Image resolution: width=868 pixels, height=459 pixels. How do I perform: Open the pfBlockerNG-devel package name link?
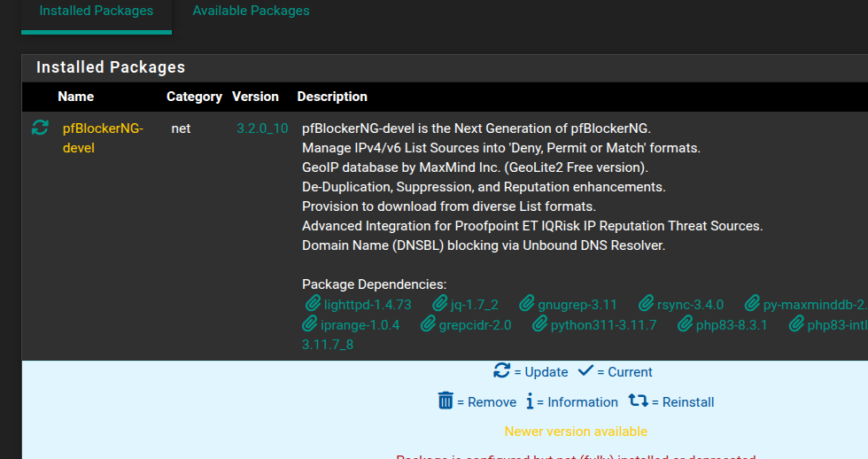(x=103, y=138)
